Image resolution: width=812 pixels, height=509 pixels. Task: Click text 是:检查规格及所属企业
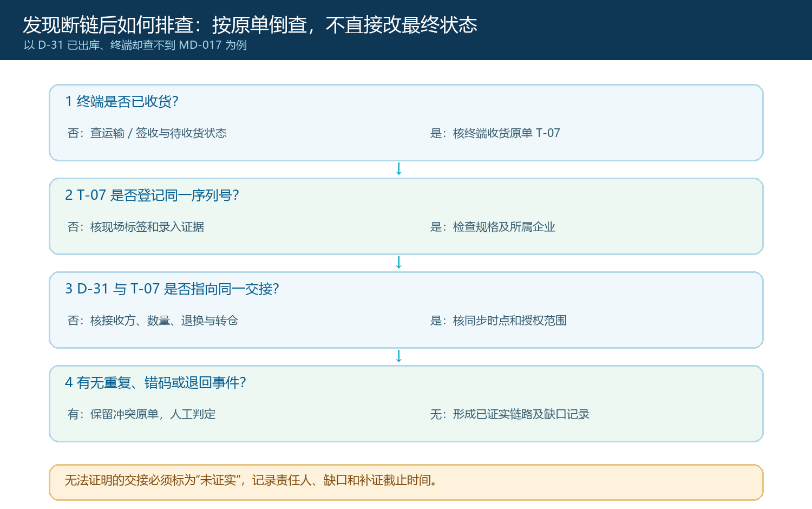493,227
